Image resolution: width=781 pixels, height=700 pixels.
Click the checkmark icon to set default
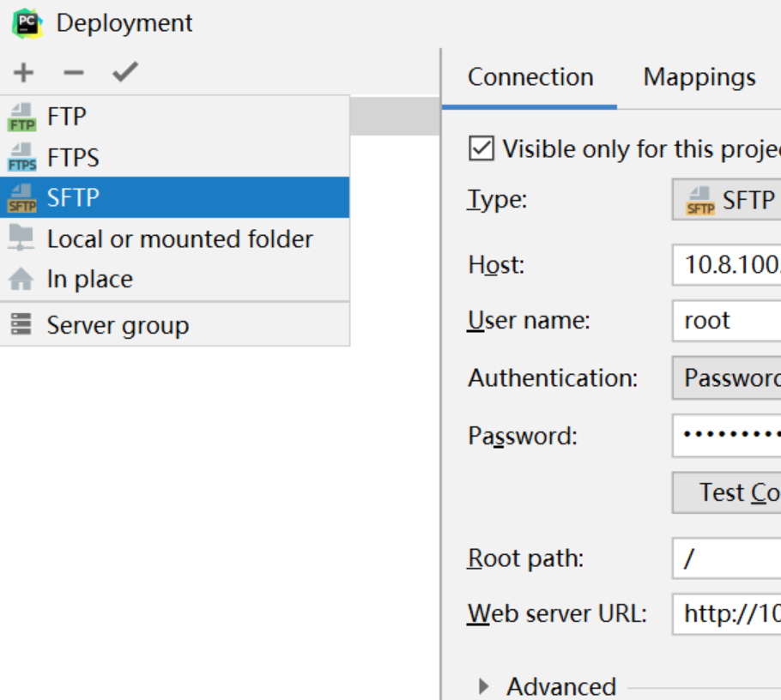(125, 73)
